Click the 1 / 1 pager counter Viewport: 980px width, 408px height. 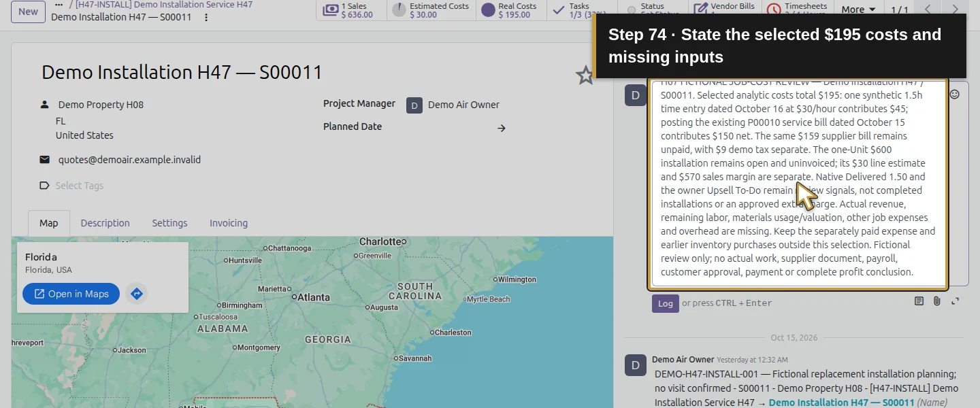[900, 10]
